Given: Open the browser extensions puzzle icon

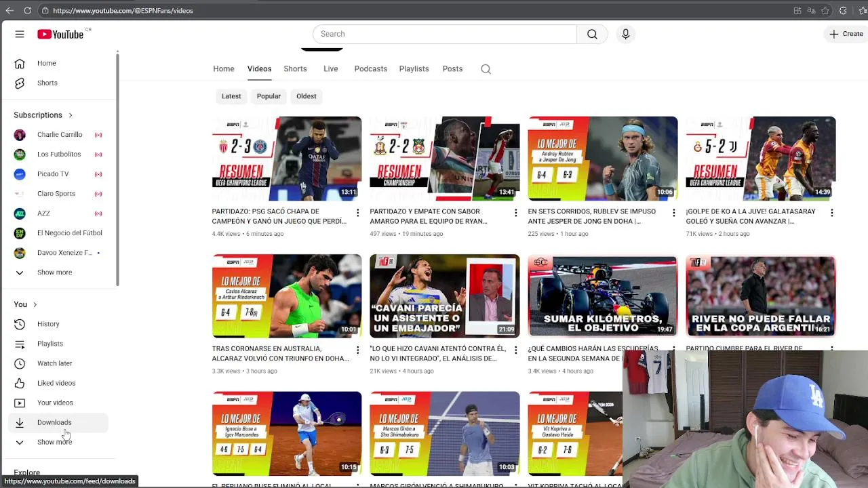Looking at the screenshot, I should pyautogui.click(x=843, y=10).
